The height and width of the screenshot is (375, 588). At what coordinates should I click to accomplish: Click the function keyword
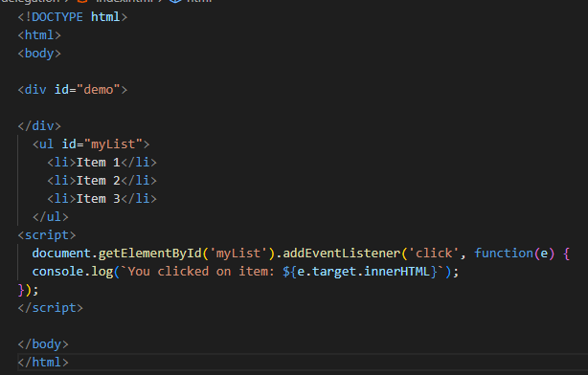[504, 254]
